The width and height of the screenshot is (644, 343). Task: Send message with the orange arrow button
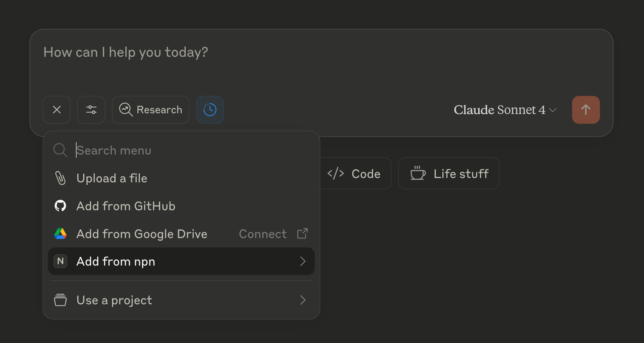coord(586,110)
